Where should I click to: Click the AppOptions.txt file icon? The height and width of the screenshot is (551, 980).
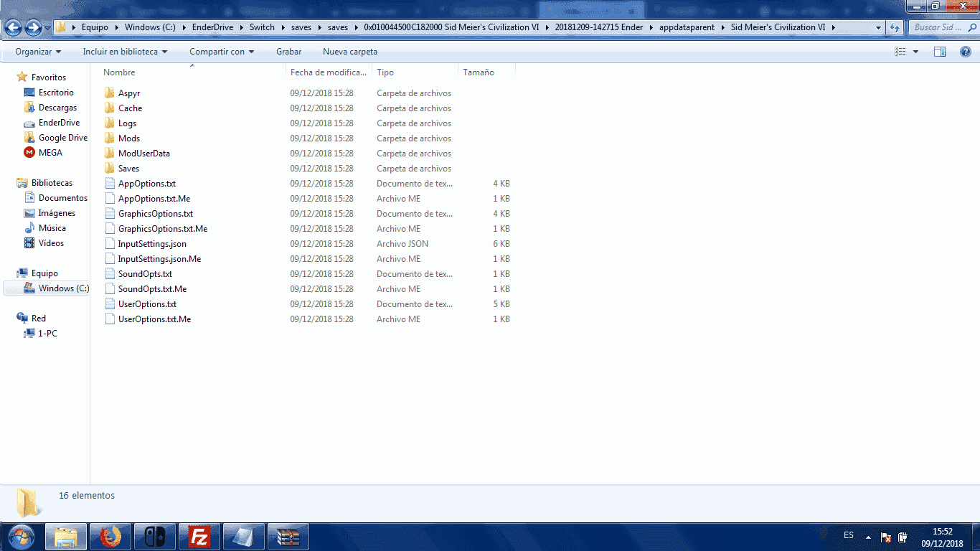coord(110,184)
